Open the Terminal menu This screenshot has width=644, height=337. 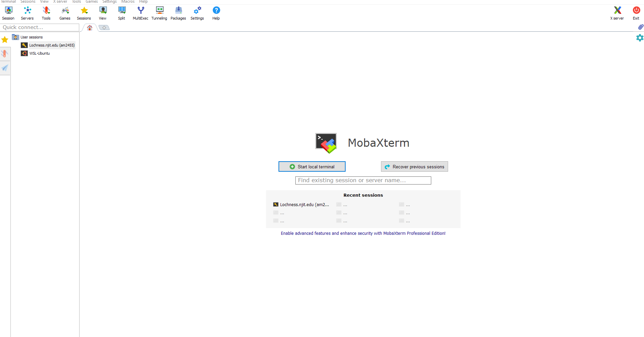[x=9, y=2]
